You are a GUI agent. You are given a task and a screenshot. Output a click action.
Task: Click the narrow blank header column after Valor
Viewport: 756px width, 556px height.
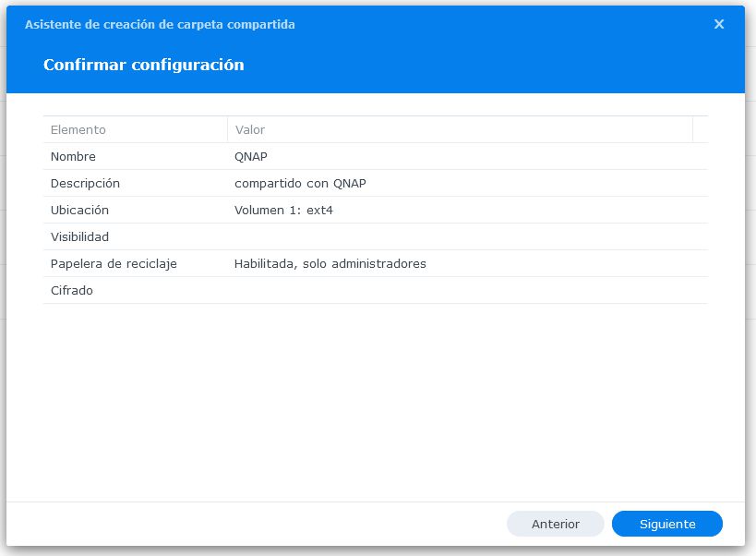700,130
